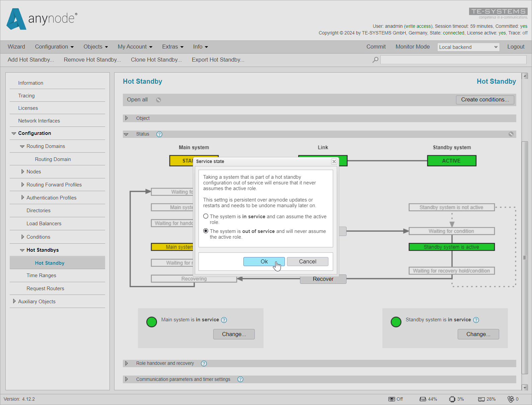
Task: Click the disabled icon beside Open all
Action: click(158, 100)
